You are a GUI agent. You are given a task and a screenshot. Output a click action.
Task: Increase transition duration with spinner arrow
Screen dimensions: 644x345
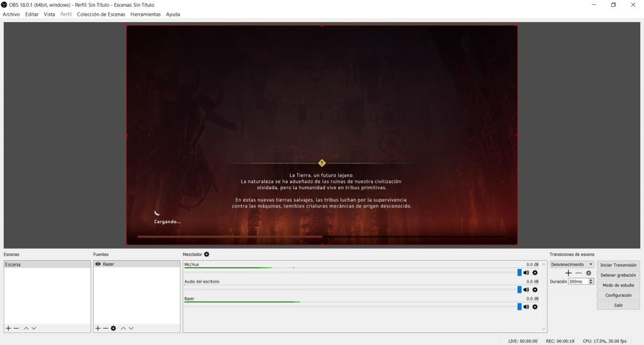tap(592, 280)
